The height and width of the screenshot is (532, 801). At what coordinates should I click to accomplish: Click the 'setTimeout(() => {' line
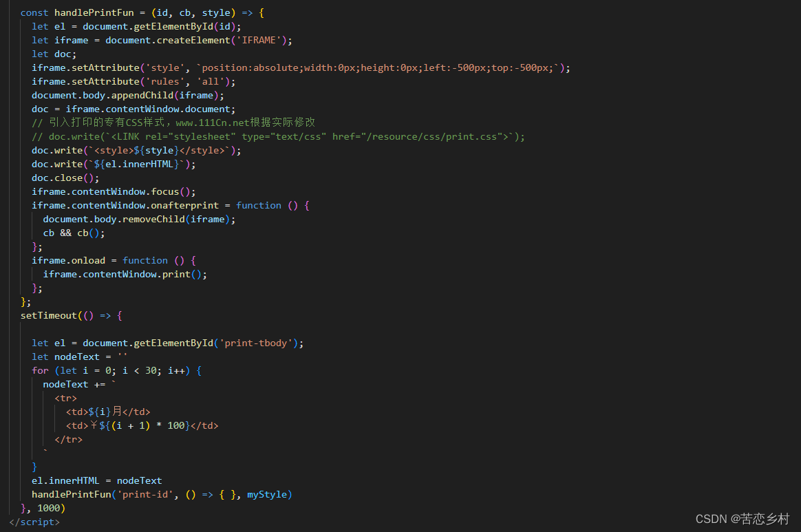point(71,317)
